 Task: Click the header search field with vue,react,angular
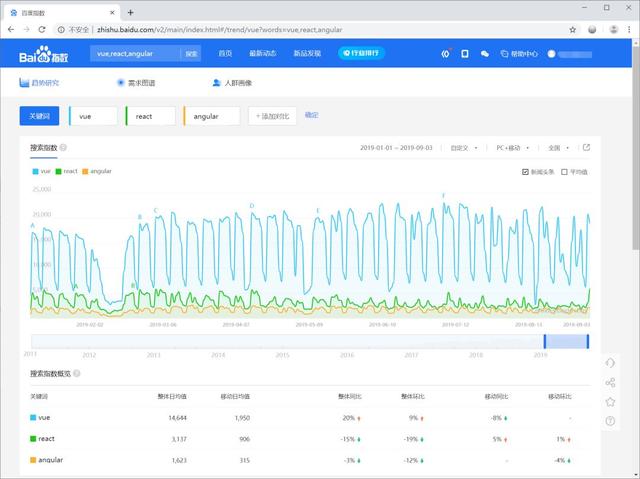coord(136,53)
